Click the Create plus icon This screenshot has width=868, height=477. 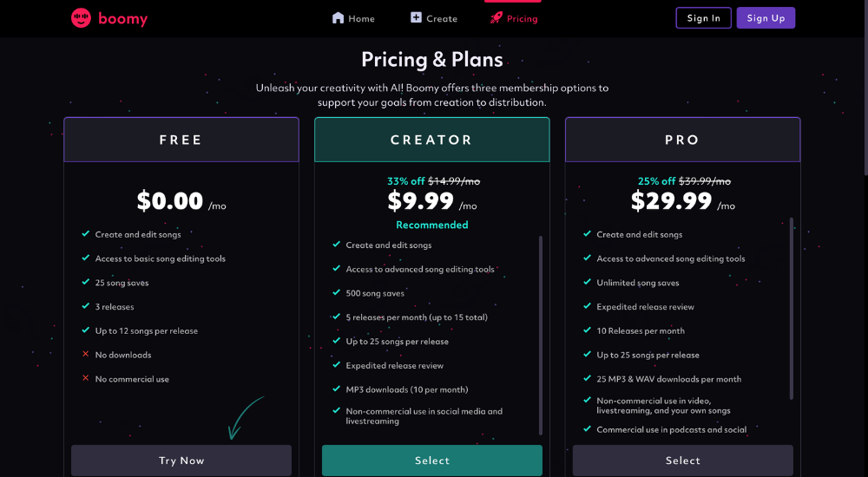coord(416,17)
